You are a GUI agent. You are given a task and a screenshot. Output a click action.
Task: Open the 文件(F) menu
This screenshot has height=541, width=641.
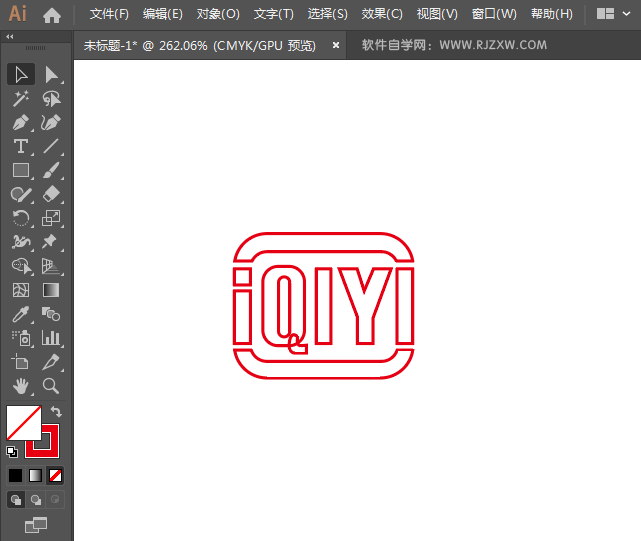pos(109,14)
